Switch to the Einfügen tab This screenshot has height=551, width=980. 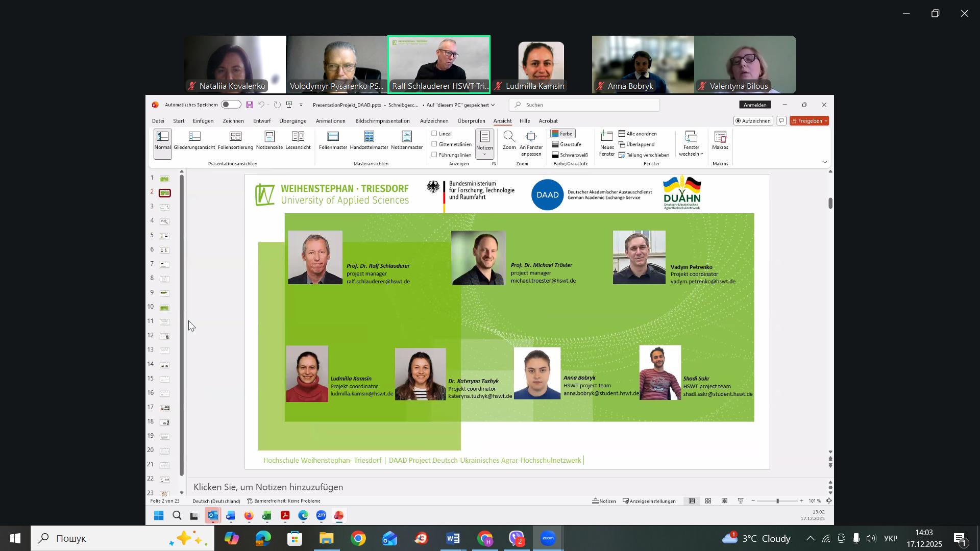[203, 121]
